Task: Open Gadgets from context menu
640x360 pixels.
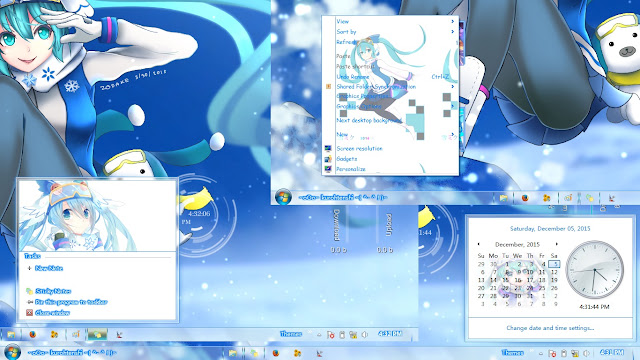Action: [347, 159]
